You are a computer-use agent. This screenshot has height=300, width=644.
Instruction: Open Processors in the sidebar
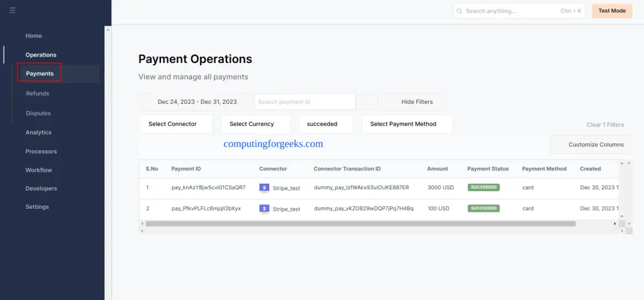pyautogui.click(x=41, y=151)
